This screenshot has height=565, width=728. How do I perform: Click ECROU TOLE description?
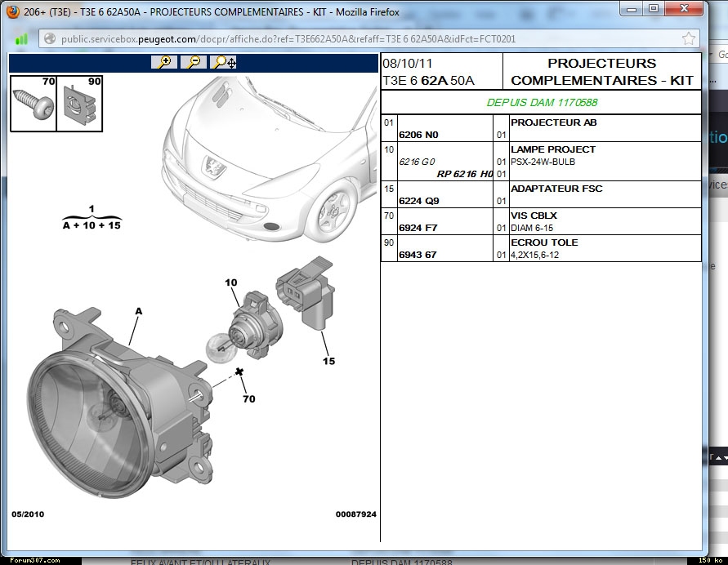(x=544, y=242)
